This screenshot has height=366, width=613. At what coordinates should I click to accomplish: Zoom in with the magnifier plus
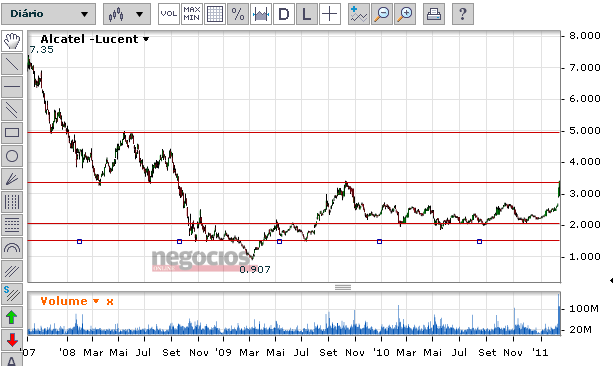[x=405, y=14]
